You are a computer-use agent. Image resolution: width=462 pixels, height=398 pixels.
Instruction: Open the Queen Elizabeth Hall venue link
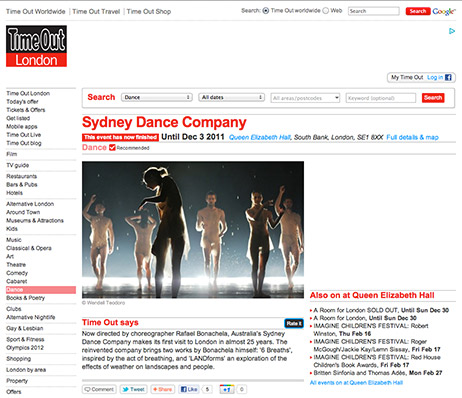260,137
